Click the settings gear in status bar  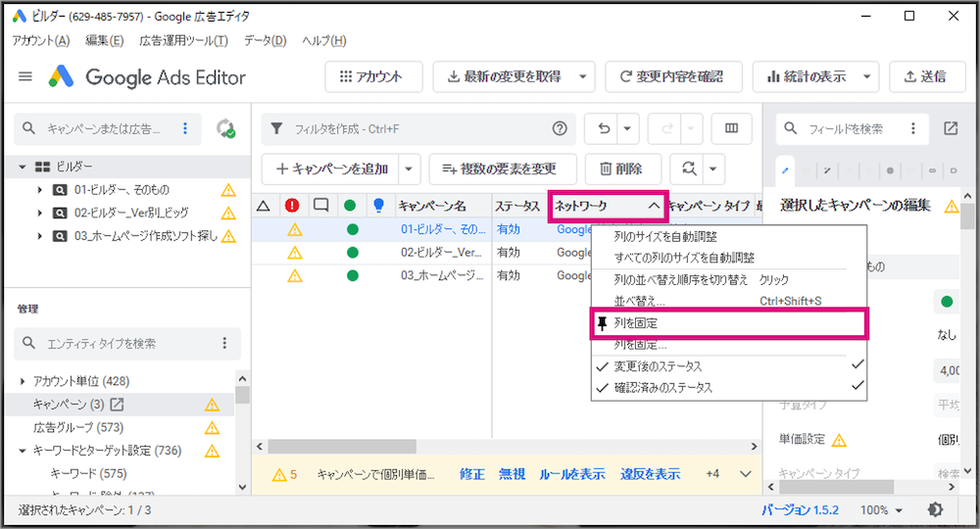935,509
